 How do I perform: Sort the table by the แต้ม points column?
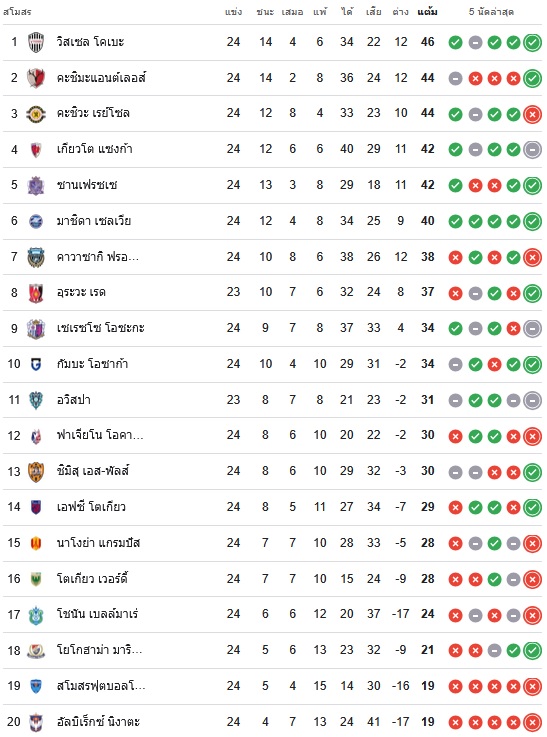click(427, 12)
